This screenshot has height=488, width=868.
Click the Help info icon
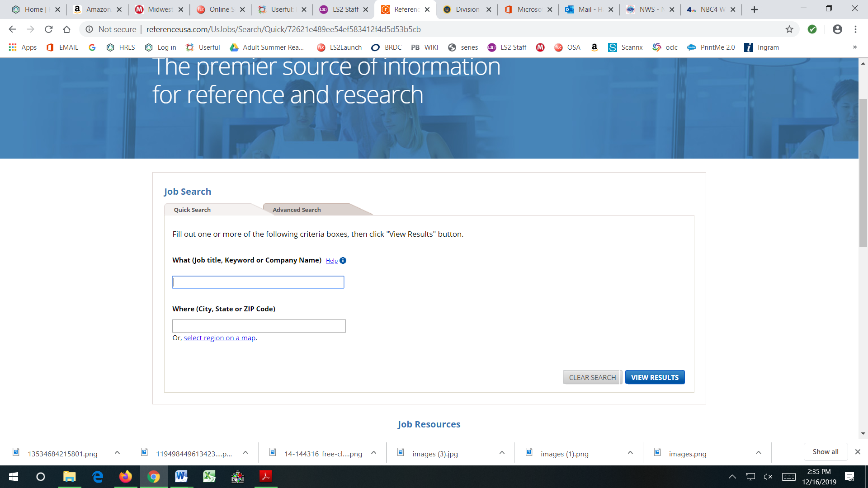343,261
